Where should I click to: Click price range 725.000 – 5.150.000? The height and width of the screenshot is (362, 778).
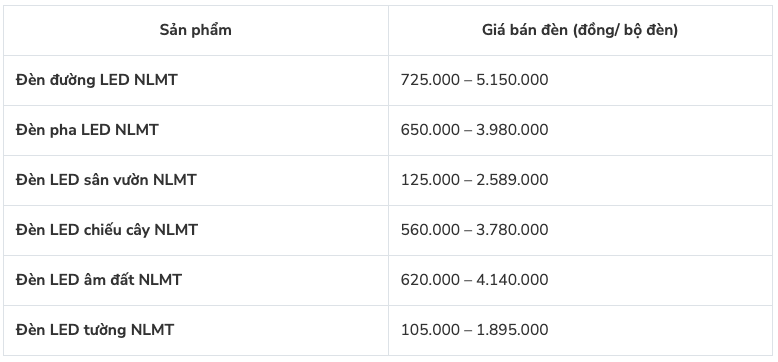474,80
